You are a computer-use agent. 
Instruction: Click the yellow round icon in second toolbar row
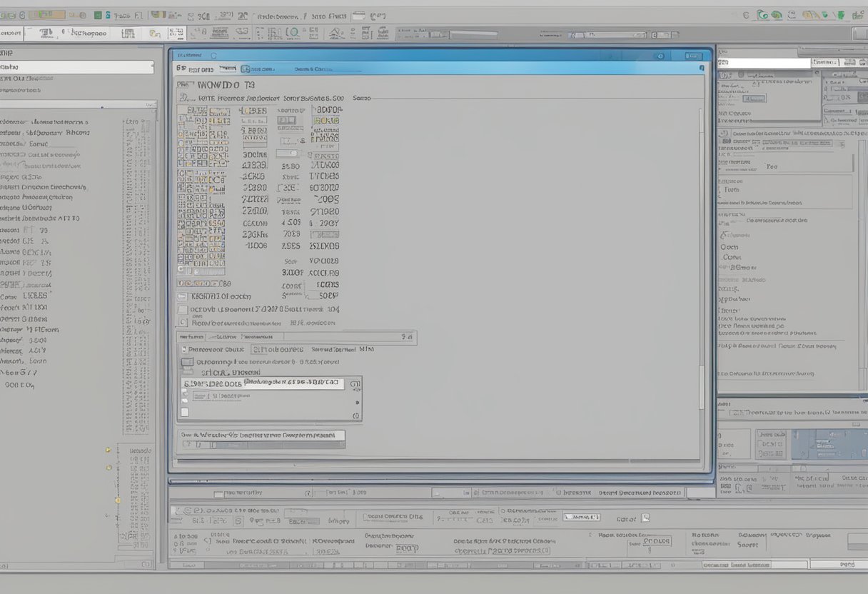(154, 33)
